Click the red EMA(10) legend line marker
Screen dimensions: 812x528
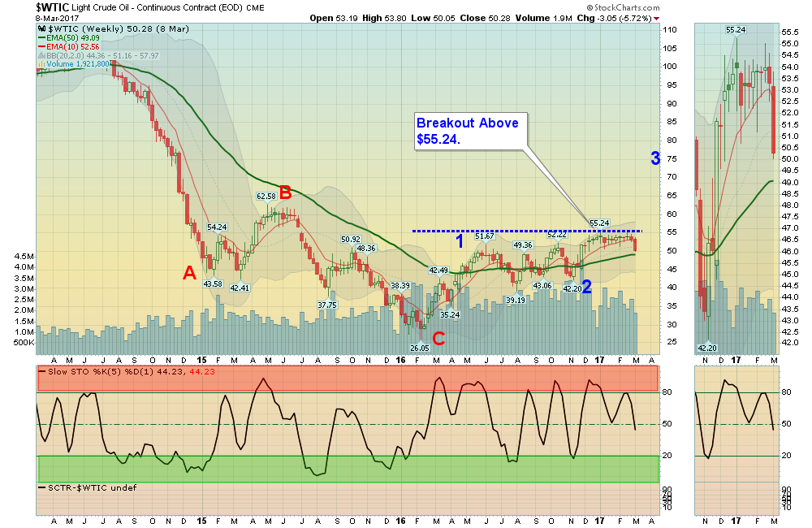pyautogui.click(x=42, y=46)
